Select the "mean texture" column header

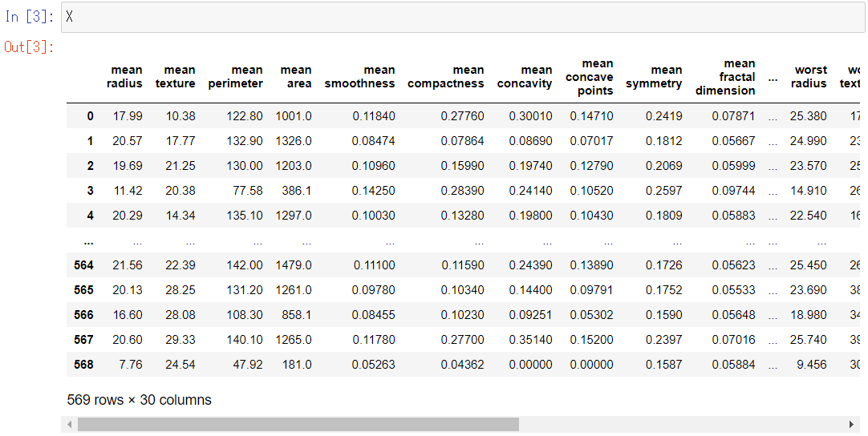coord(176,77)
